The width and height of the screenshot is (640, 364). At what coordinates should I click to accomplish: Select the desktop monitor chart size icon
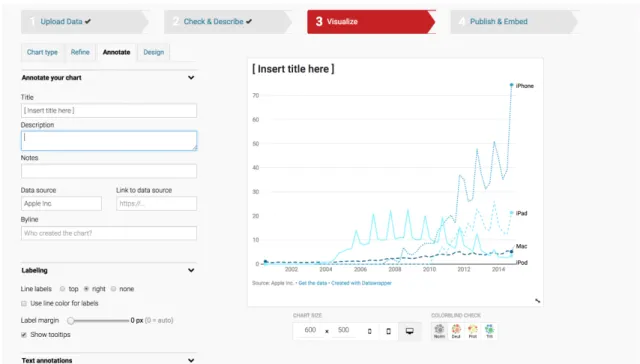coord(409,331)
